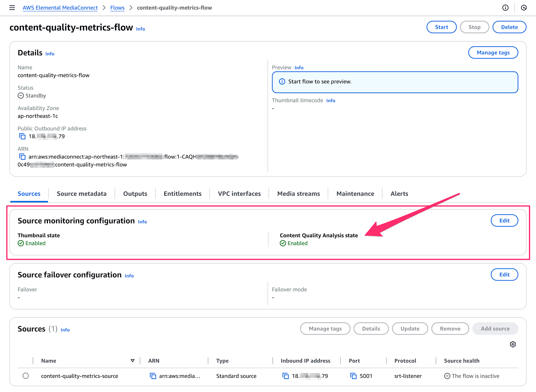Click the Type column header
Screen dimensions: 536x392
[222, 361]
